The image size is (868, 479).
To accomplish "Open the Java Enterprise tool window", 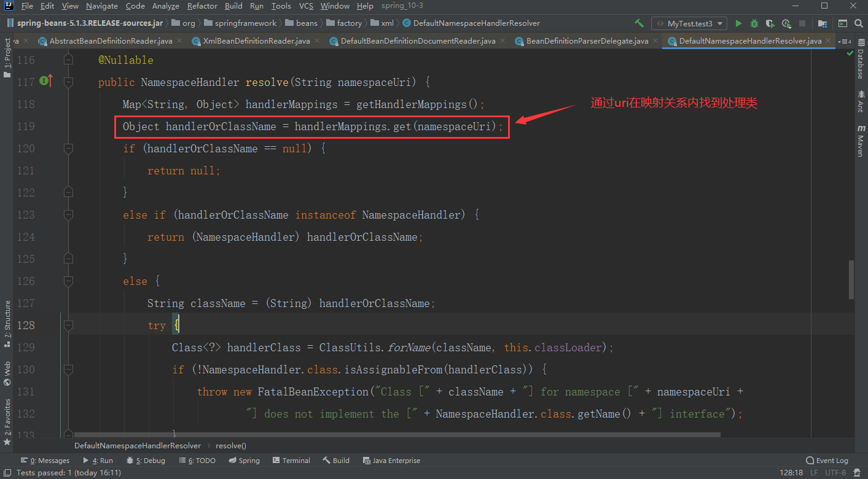I will pyautogui.click(x=391, y=461).
